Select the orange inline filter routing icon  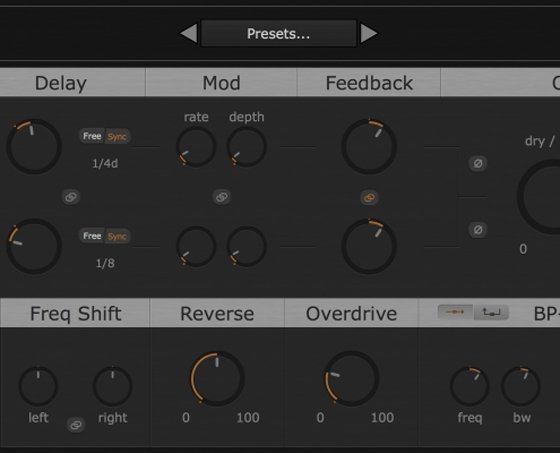[455, 312]
